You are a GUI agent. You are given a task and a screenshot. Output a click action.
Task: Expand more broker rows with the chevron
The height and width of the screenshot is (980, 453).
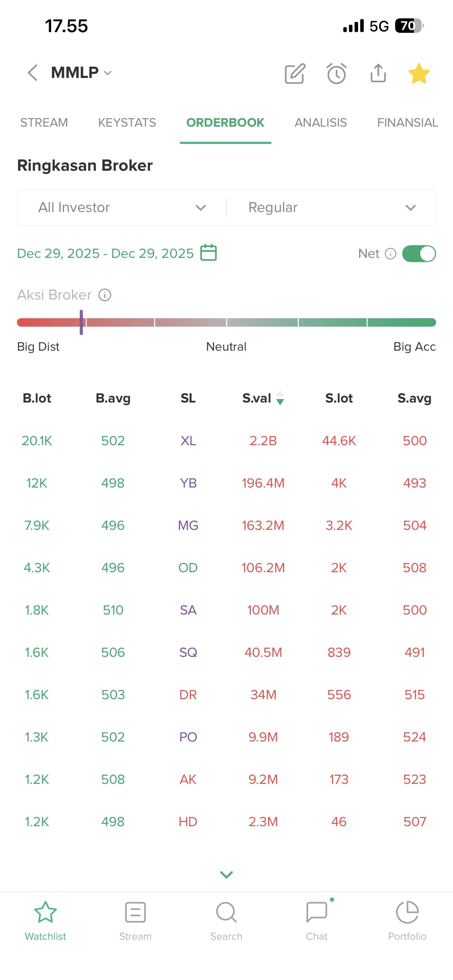(x=226, y=875)
